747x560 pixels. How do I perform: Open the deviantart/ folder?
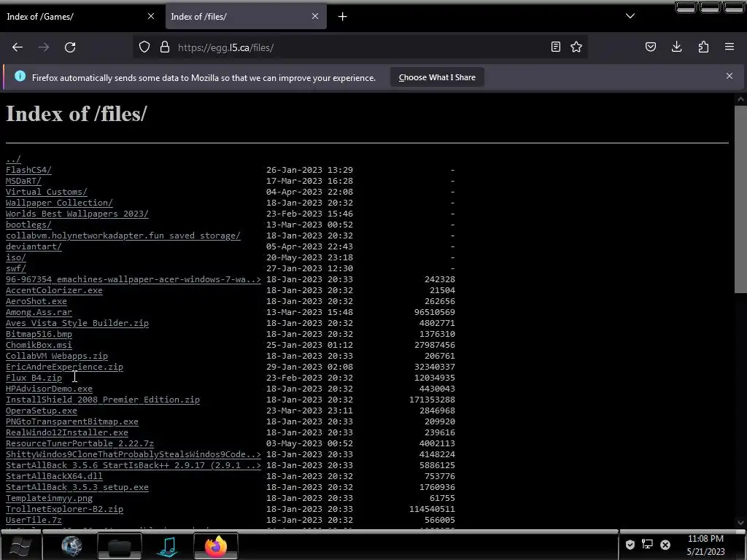point(34,246)
